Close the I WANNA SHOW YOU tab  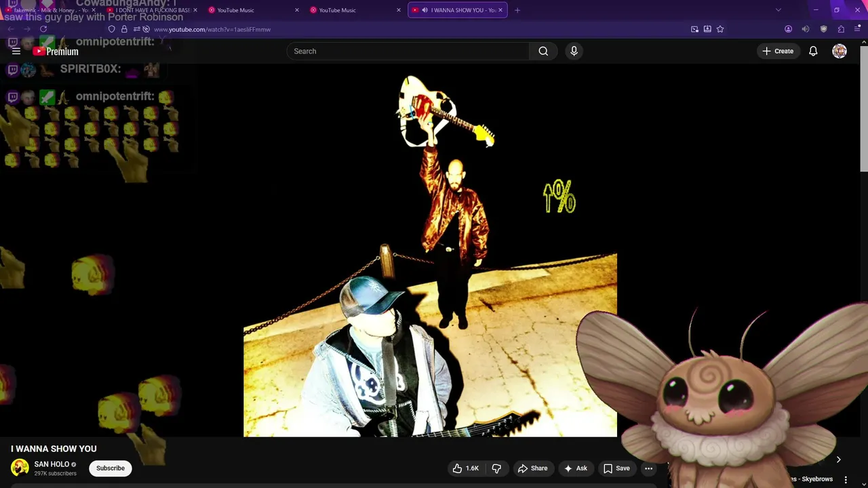pos(500,10)
